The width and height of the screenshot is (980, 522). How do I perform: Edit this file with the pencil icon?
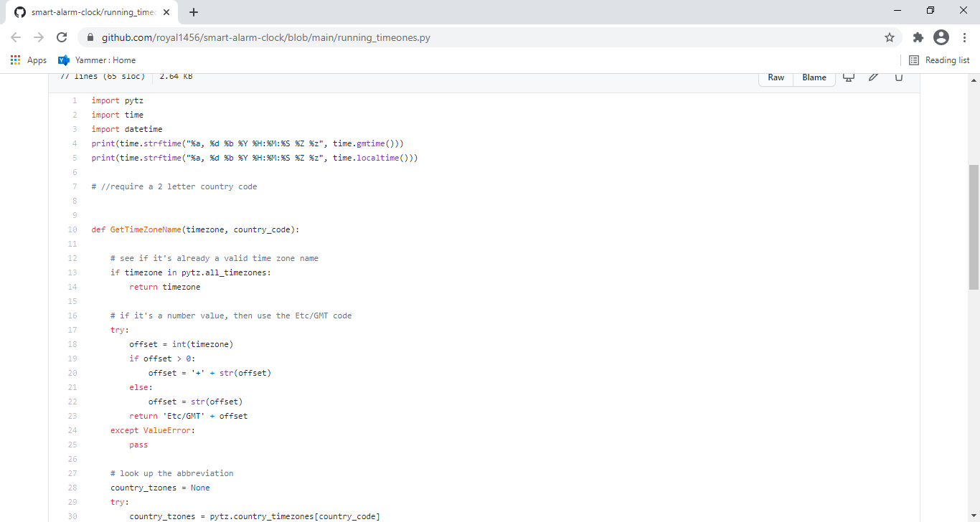click(x=873, y=77)
